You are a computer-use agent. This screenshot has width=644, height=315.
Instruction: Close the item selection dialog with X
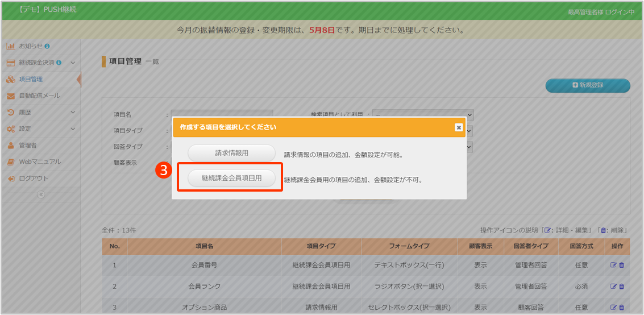click(458, 127)
